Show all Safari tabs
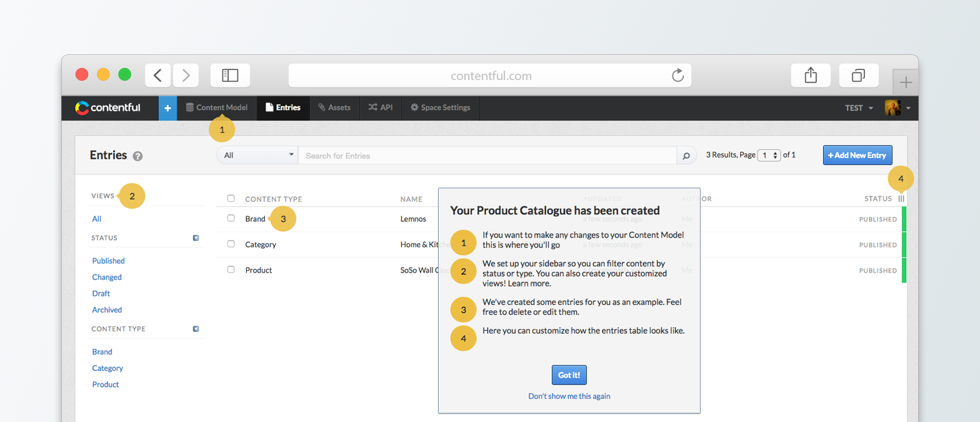980x422 pixels. pyautogui.click(x=859, y=75)
